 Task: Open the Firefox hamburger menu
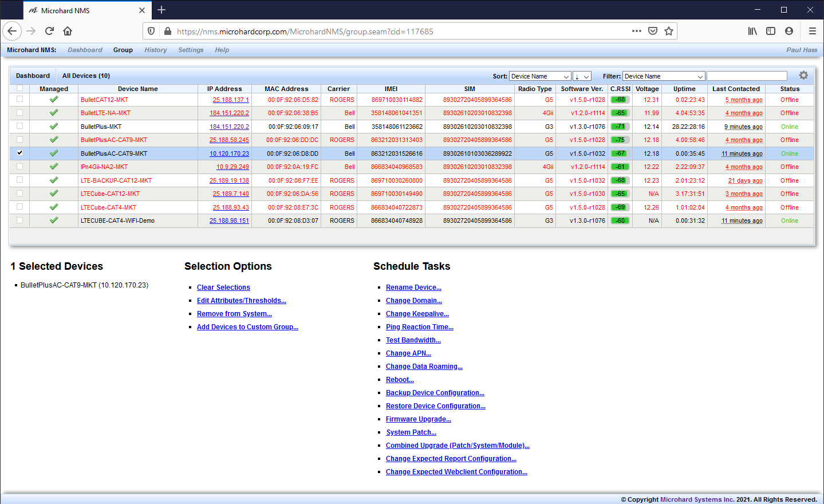[x=812, y=31]
